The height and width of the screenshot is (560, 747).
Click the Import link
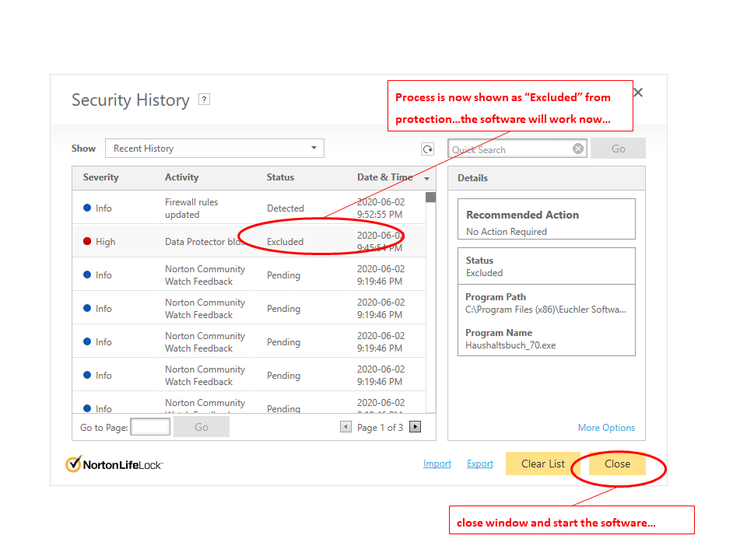click(437, 464)
